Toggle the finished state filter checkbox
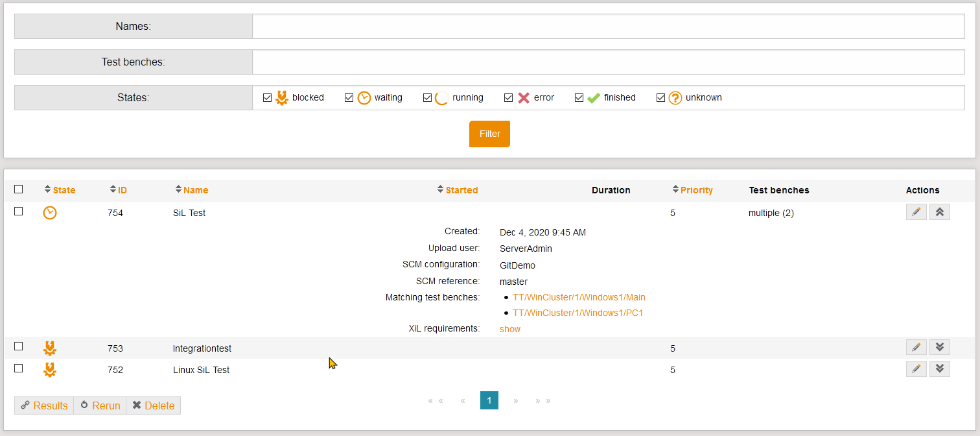This screenshot has height=436, width=980. click(579, 98)
